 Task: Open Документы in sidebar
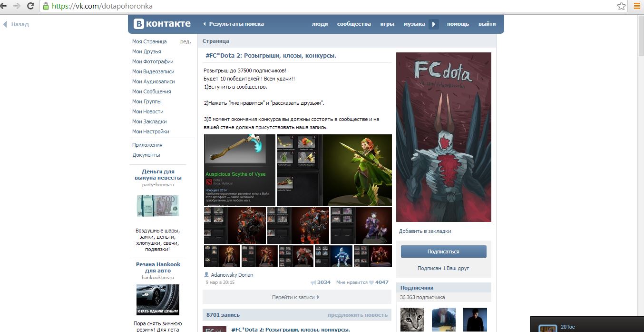146,155
